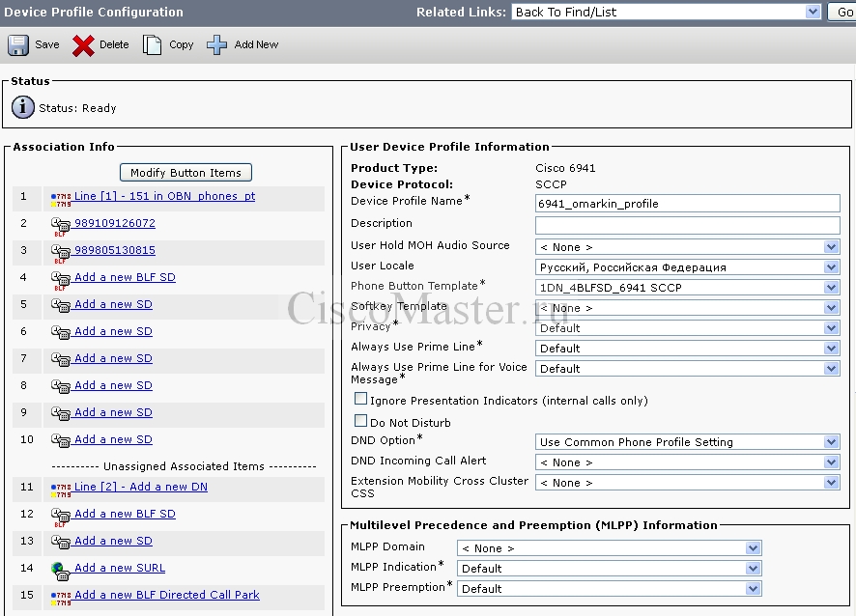Image resolution: width=856 pixels, height=616 pixels.
Task: Click the Device Profile Name input field
Action: 687,204
